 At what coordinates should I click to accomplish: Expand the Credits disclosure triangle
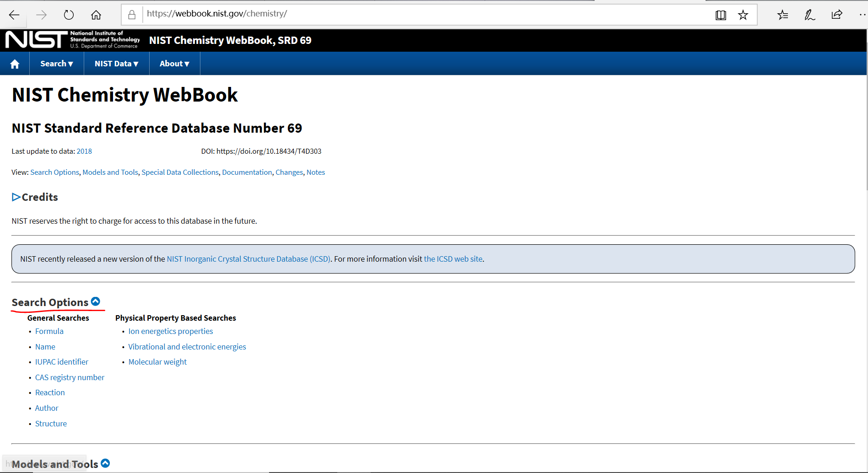click(x=16, y=197)
